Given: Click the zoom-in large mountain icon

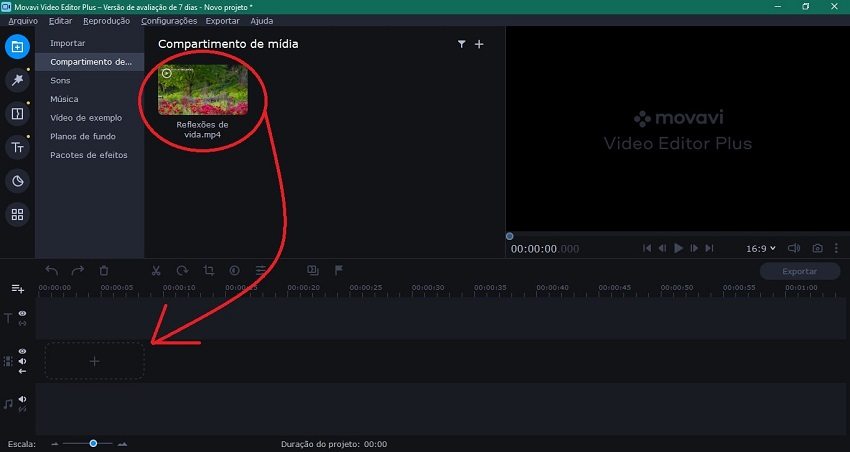Looking at the screenshot, I should [x=123, y=444].
